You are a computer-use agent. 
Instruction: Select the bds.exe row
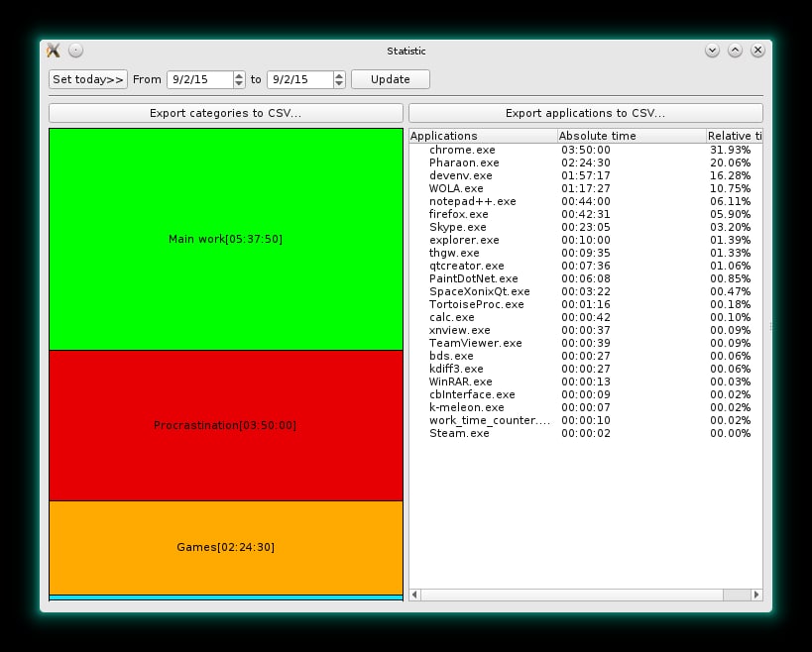586,356
